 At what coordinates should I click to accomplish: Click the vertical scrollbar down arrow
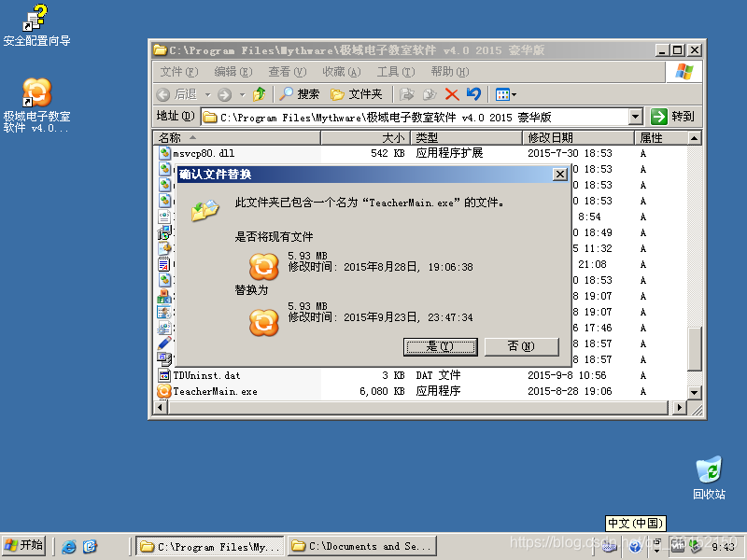(x=694, y=393)
